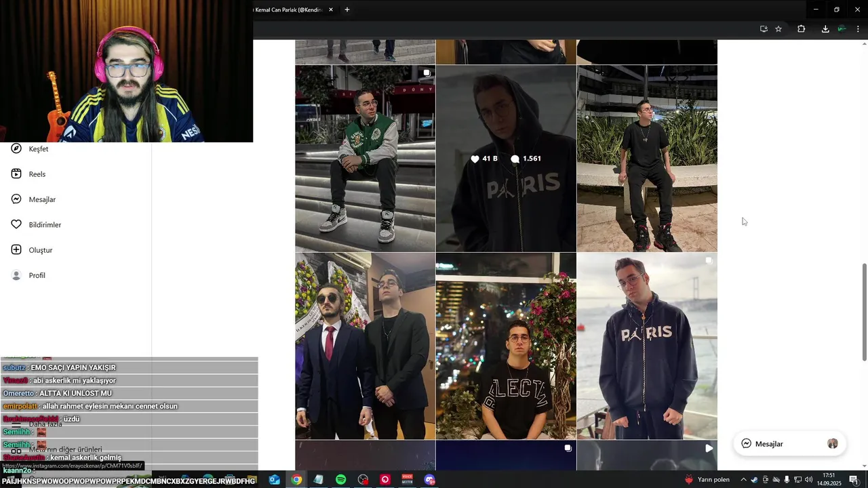868x488 pixels.
Task: Click the Chrome taskbar icon
Action: 296,480
